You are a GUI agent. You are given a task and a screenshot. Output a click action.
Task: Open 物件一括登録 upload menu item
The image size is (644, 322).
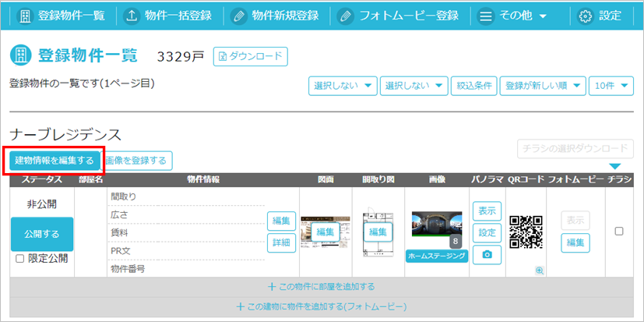[x=170, y=16]
